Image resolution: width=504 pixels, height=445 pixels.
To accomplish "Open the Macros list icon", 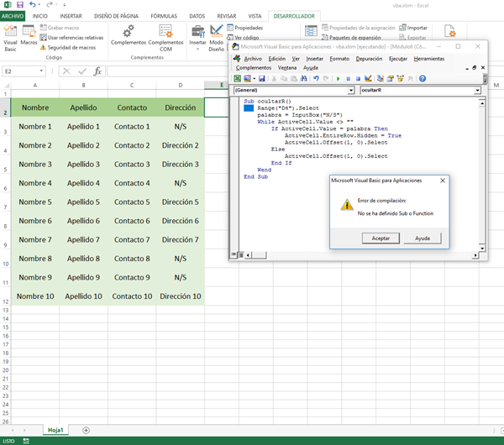I will pyautogui.click(x=29, y=34).
